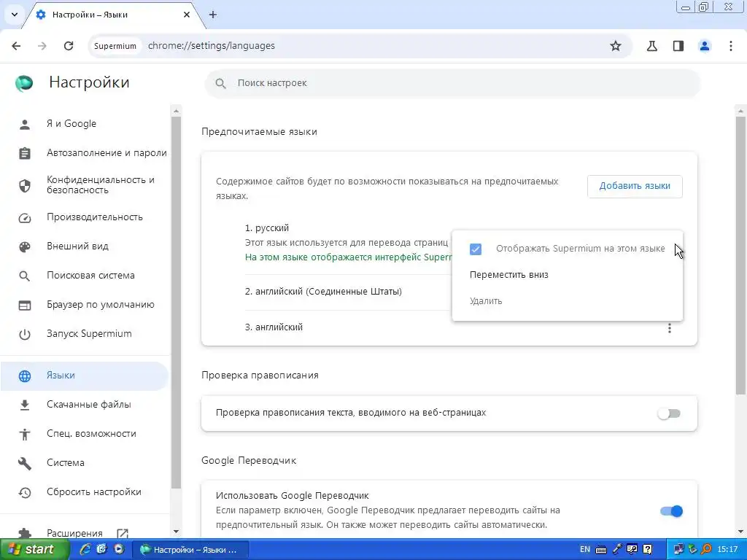Open the side panel icon
Viewport: 747px width, 560px height.
[678, 46]
